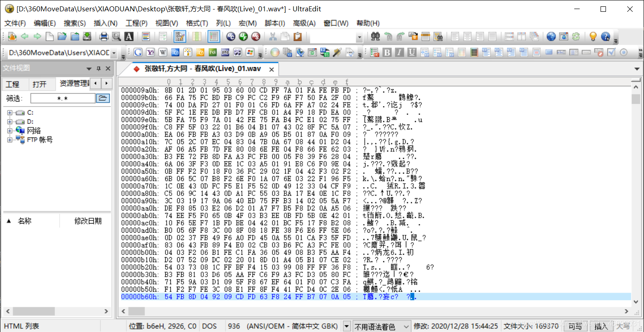Click the HTML Underline U icon
The image size is (644, 332).
[x=412, y=53]
